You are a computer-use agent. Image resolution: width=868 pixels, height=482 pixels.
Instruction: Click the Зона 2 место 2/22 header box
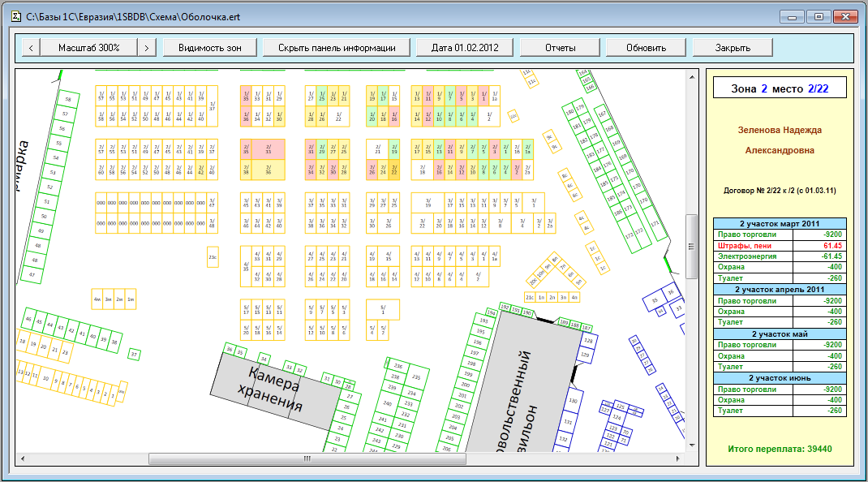tap(779, 88)
